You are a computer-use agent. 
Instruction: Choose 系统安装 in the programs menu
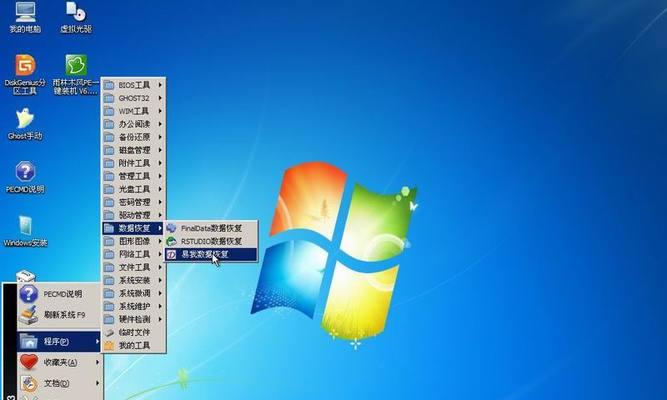134,280
